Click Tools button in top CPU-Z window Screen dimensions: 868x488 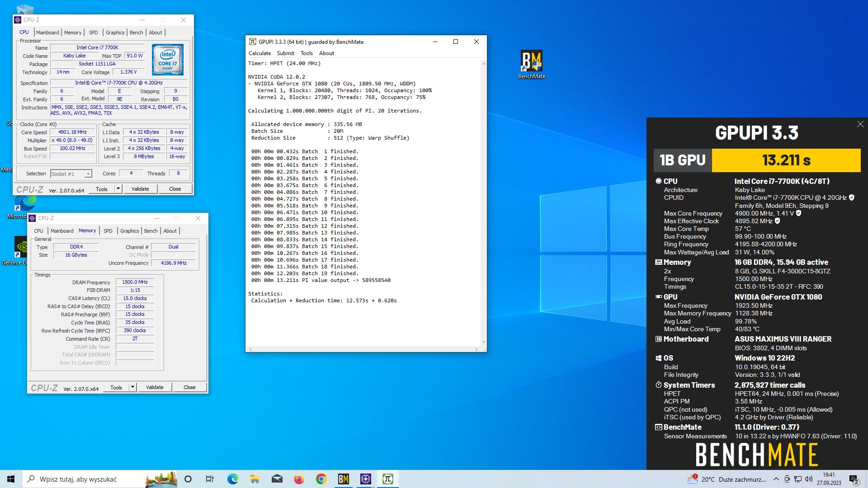(x=102, y=189)
